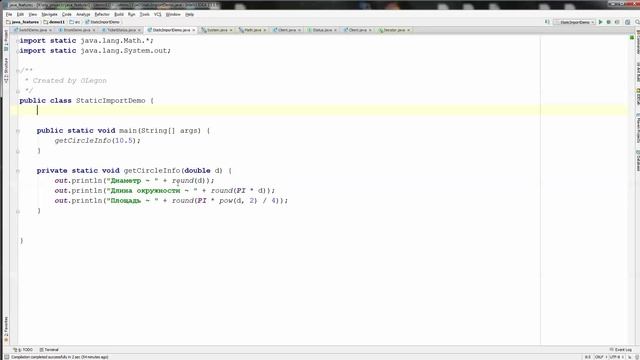Toggle tool window buttons icon at bottom-left corner

6,357
